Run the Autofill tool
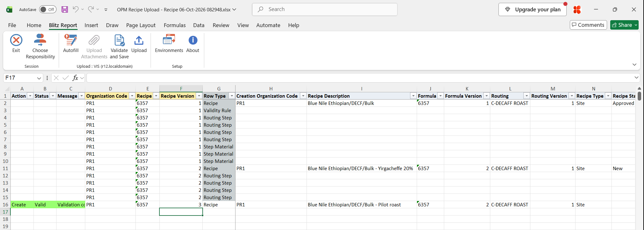644x230 pixels. pos(71,43)
